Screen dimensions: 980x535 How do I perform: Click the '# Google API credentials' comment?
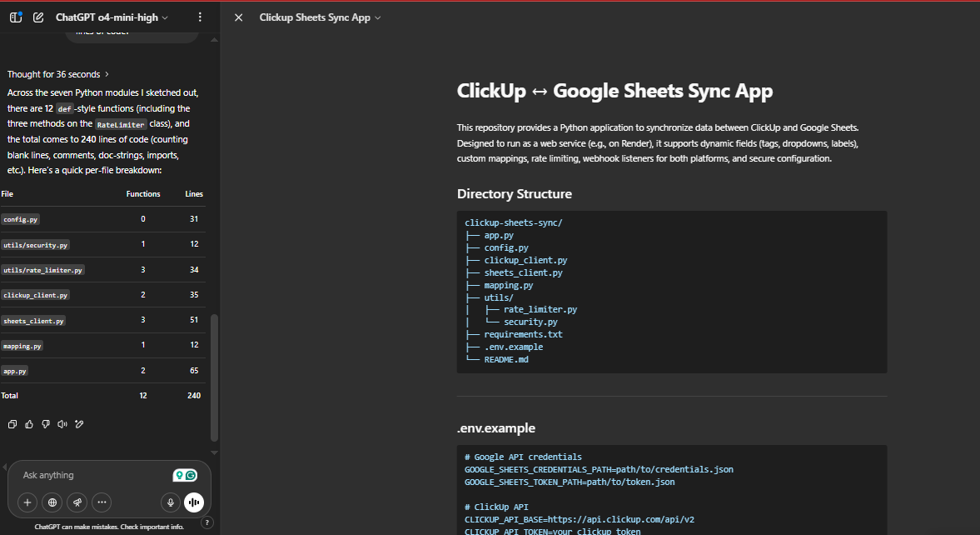(x=523, y=457)
